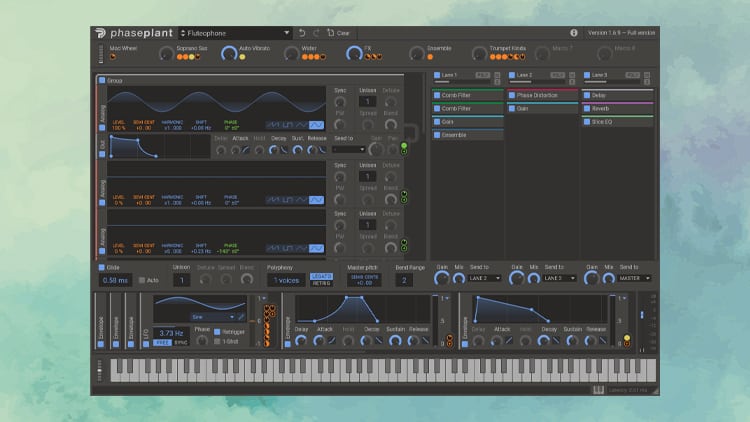Screen dimensions: 750x422
Task: Enable the Glide Auto checkbox
Action: (x=142, y=280)
